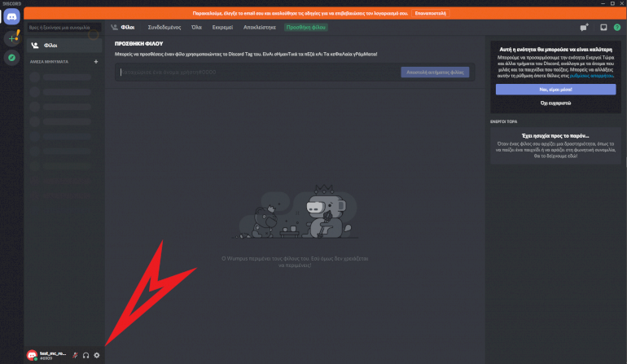Add a server with the plus icon
The width and height of the screenshot is (627, 364).
[12, 38]
